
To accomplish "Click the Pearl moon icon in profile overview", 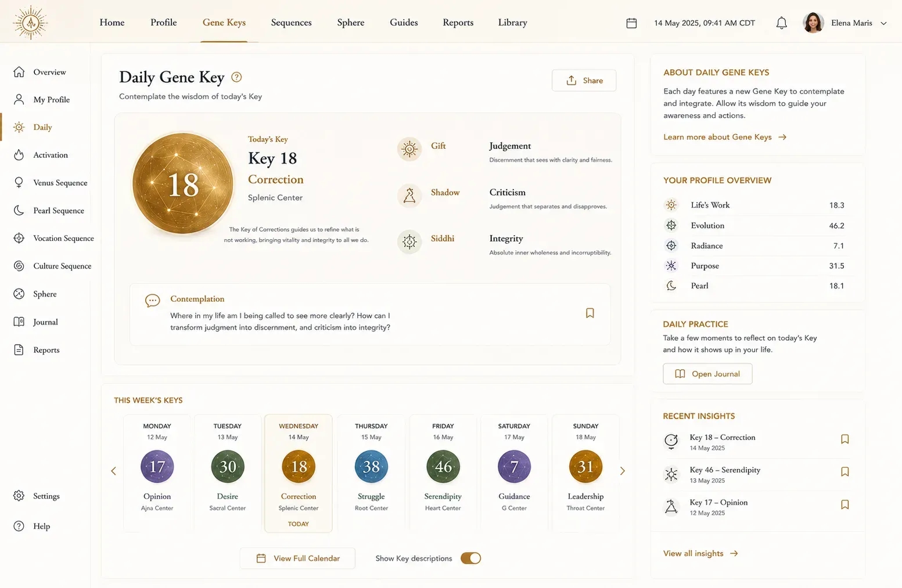I will (x=671, y=286).
